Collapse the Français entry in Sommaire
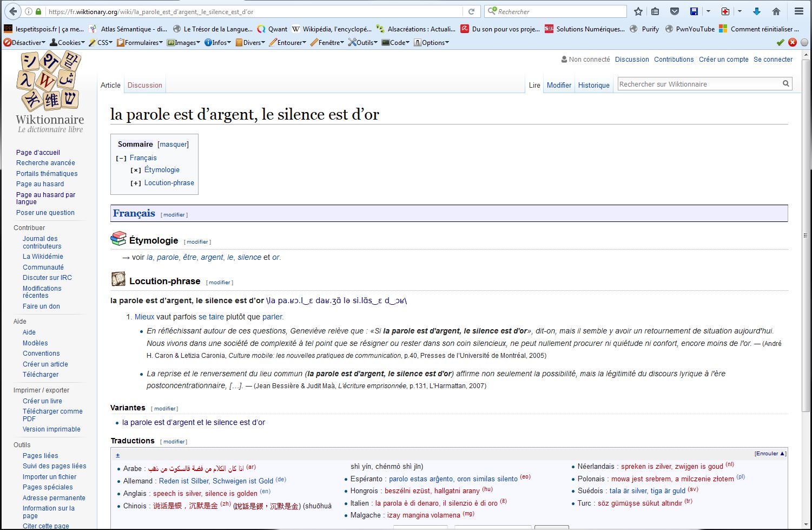 pos(121,159)
